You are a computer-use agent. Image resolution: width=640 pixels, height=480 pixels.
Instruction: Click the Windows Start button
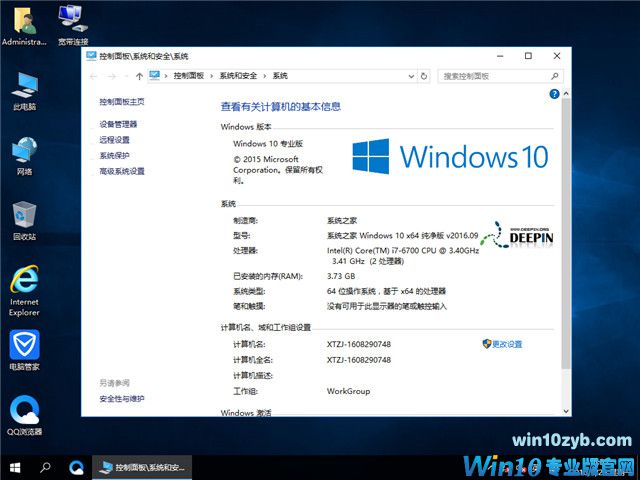15,468
